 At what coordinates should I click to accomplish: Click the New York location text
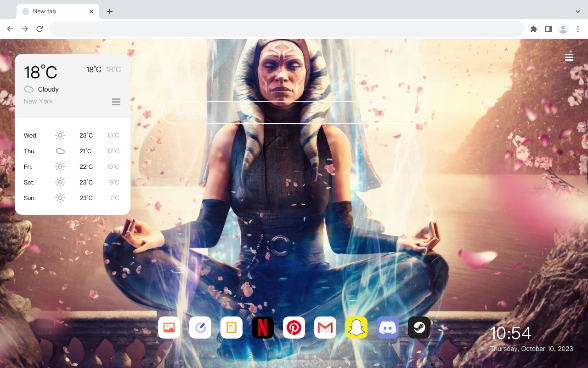38,101
